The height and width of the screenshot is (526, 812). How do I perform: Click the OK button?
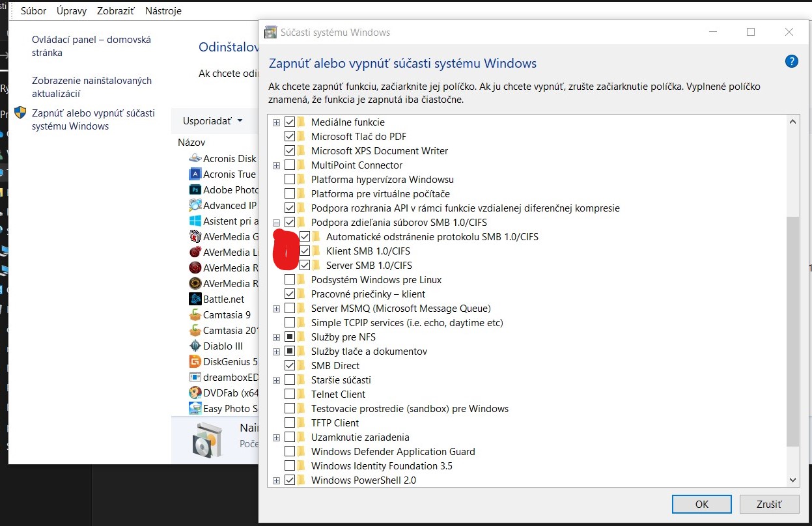pyautogui.click(x=701, y=504)
